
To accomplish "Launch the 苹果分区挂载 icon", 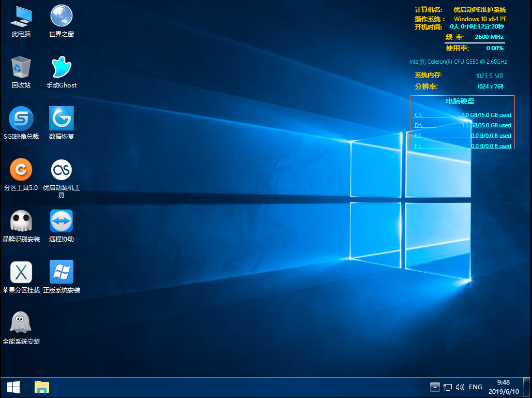I will (x=21, y=277).
